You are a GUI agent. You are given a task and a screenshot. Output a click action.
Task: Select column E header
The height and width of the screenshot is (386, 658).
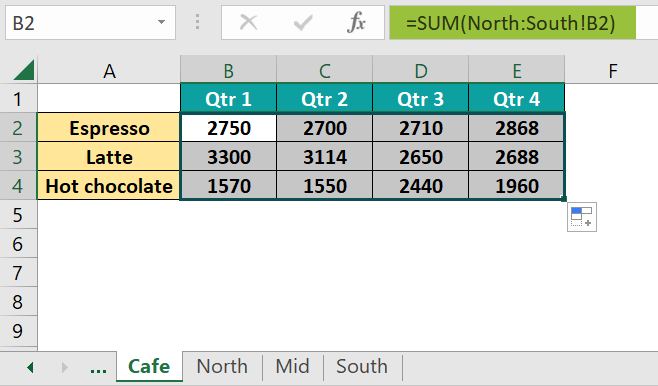click(517, 70)
